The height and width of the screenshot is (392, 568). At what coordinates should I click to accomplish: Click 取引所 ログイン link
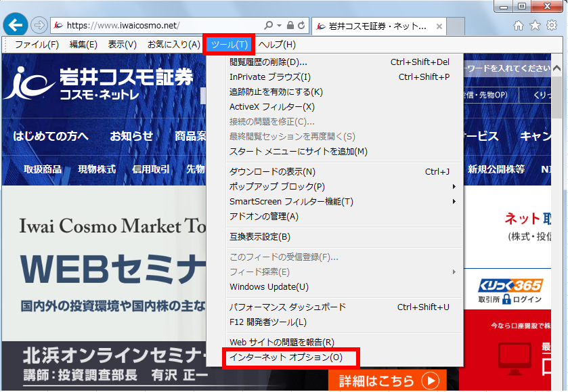pyautogui.click(x=510, y=300)
